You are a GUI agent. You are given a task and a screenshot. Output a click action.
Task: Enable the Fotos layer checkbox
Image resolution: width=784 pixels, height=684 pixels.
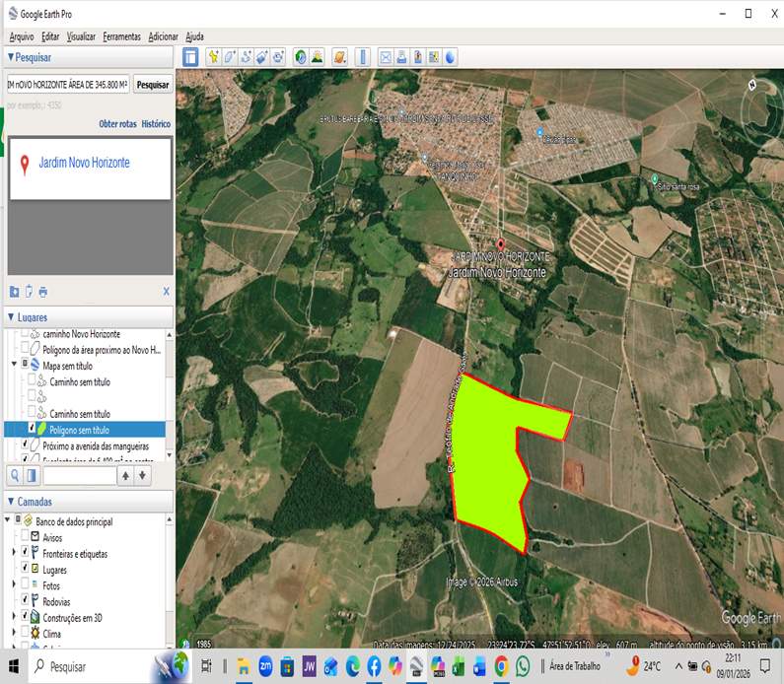[x=25, y=585]
